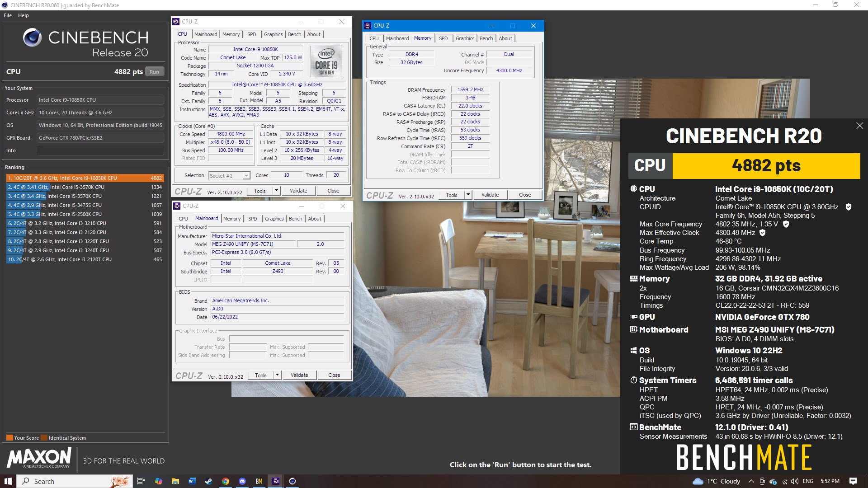Expand Tools arrow in CPU-Z Mainboard window
Screen dimensions: 868x488
[277, 375]
